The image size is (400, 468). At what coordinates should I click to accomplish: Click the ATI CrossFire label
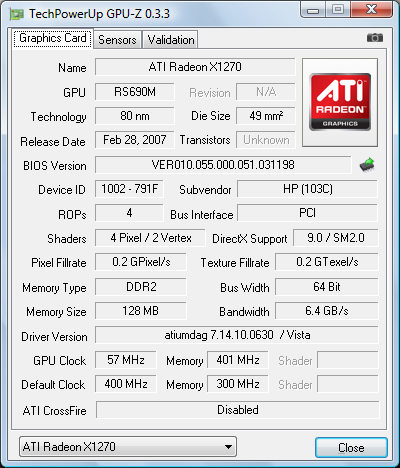pos(55,411)
